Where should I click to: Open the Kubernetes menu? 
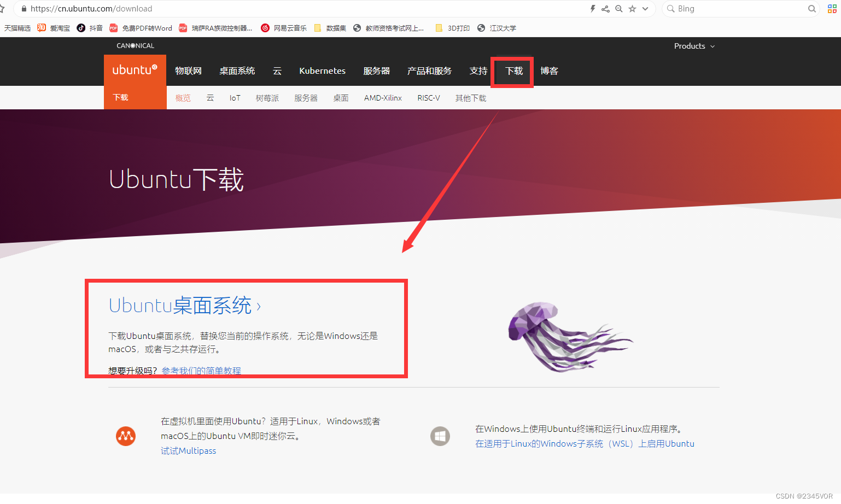point(323,71)
